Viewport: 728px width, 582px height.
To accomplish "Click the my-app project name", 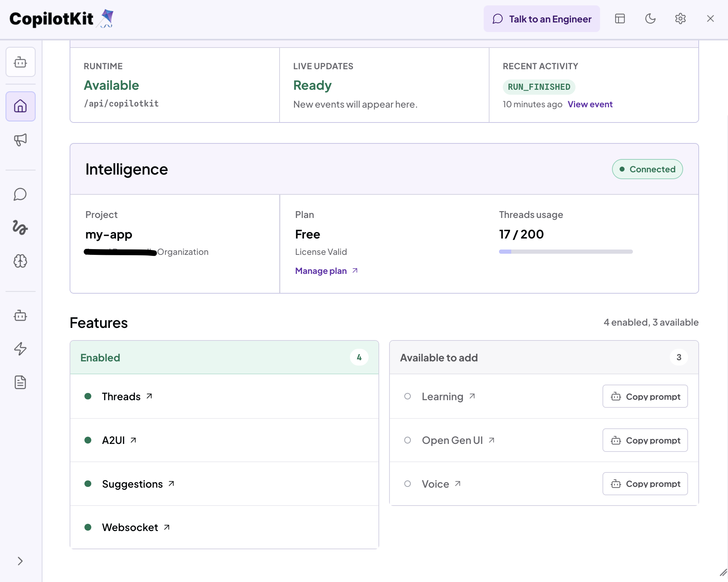I will pos(109,234).
